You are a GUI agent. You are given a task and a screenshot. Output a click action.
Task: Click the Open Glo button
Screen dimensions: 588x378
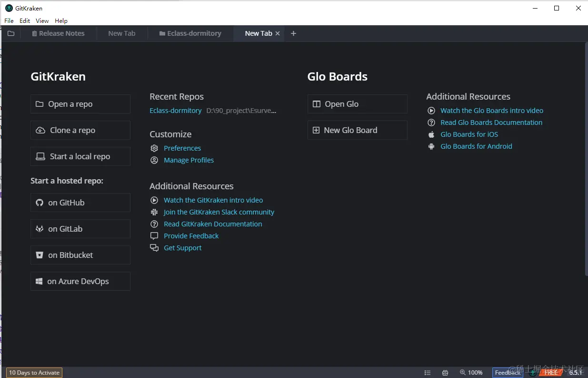pyautogui.click(x=358, y=104)
